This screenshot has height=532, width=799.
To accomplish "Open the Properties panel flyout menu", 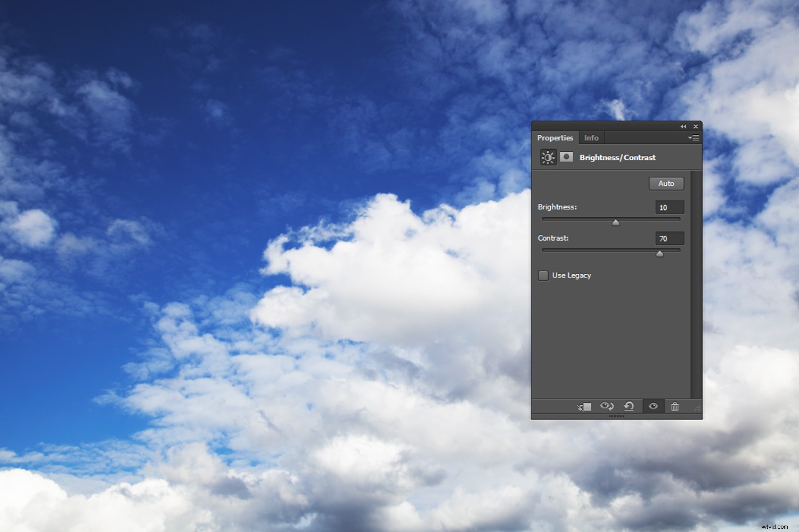I will (x=693, y=137).
